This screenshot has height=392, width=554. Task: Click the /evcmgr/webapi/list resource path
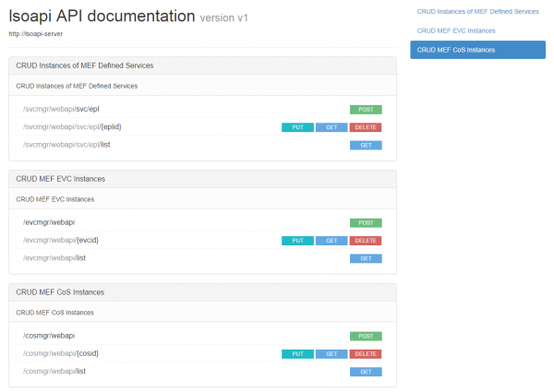tap(54, 258)
